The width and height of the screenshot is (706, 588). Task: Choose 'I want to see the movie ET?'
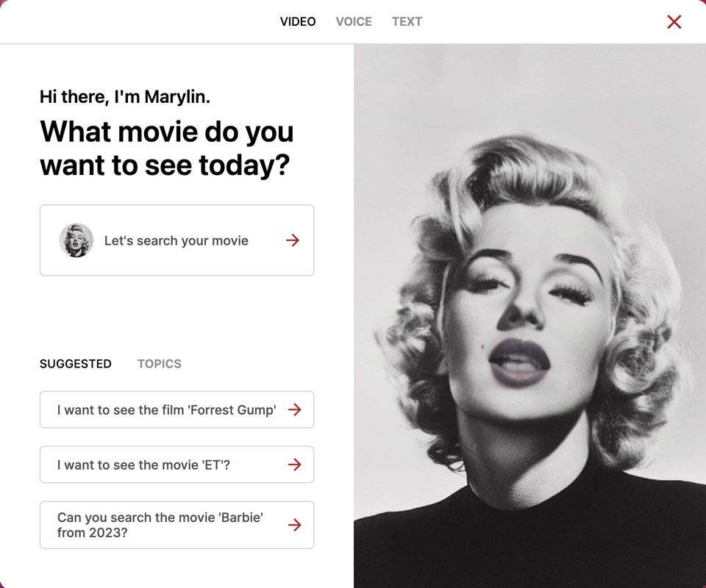click(177, 465)
